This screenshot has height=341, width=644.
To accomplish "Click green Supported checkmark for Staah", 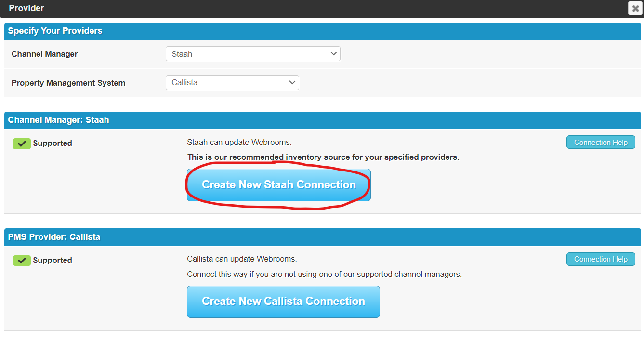I will [22, 144].
